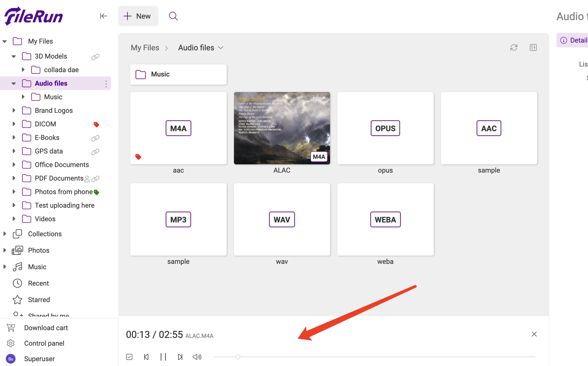
Task: Toggle the playlist checkbox in audio player
Action: coord(129,357)
